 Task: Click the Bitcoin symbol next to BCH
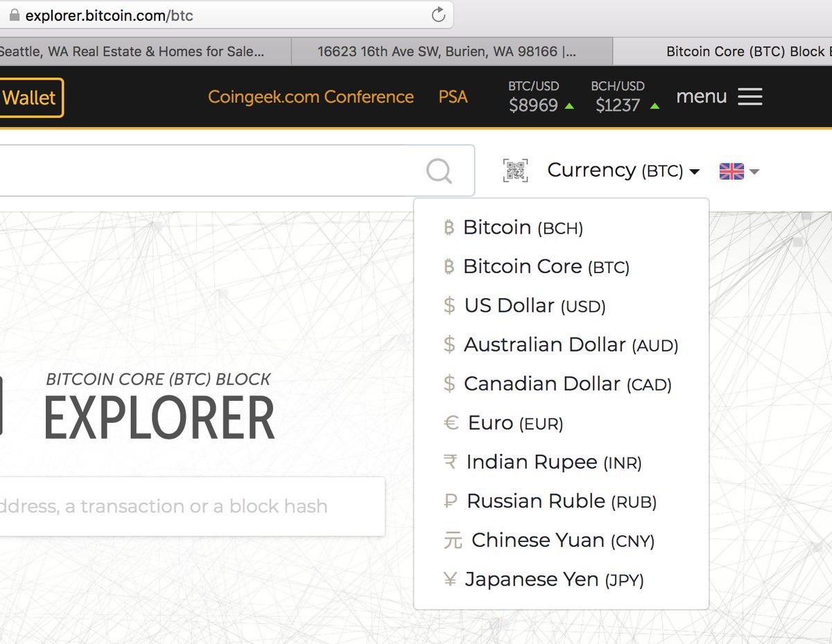click(x=449, y=227)
